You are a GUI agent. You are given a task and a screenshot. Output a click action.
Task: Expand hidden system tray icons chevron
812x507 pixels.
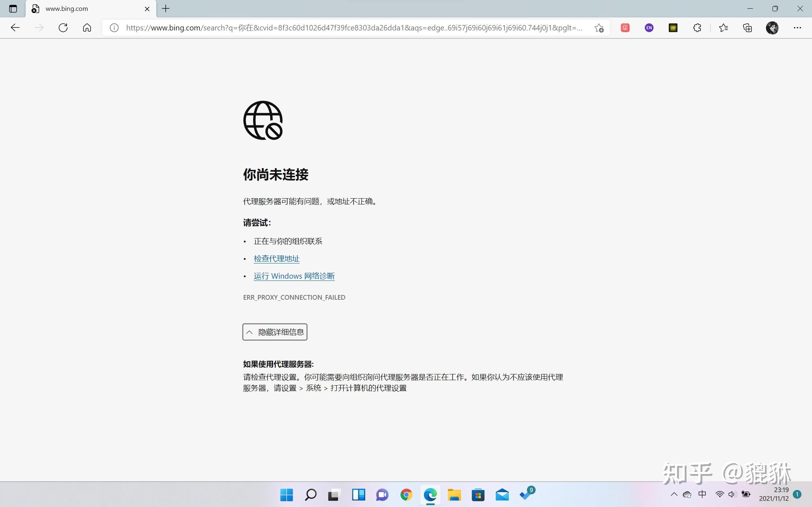674,494
